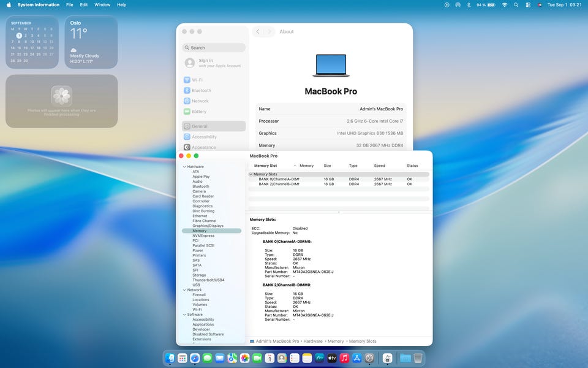Open Finder from the Dock
Image resolution: width=588 pixels, height=368 pixels.
[170, 358]
